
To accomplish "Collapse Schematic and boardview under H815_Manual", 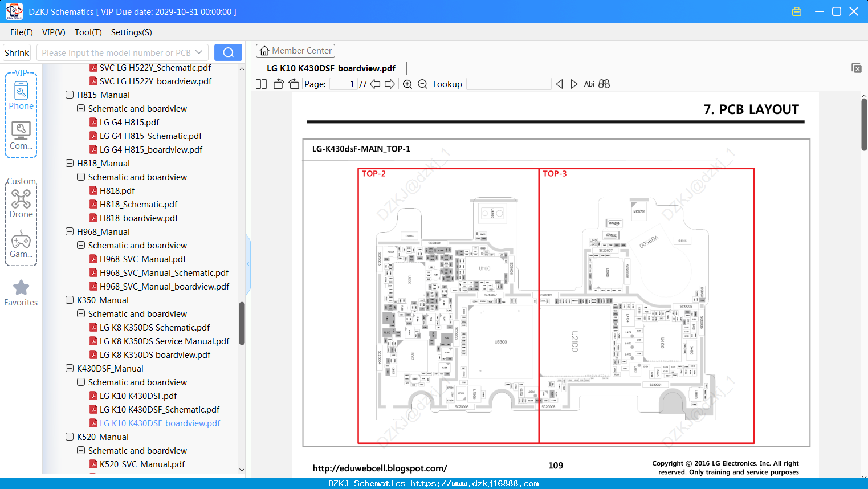I will tap(81, 108).
